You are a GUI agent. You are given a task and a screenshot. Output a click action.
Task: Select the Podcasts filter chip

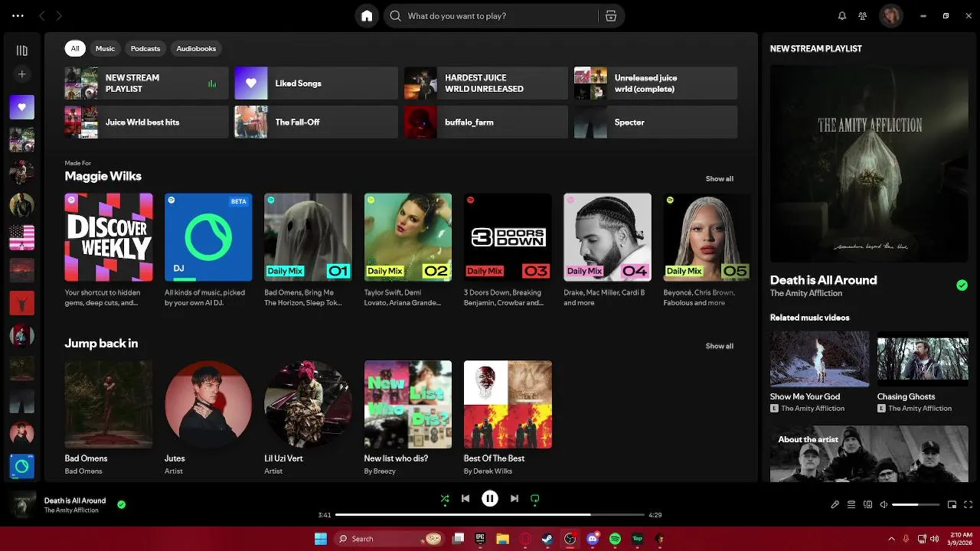(x=145, y=48)
